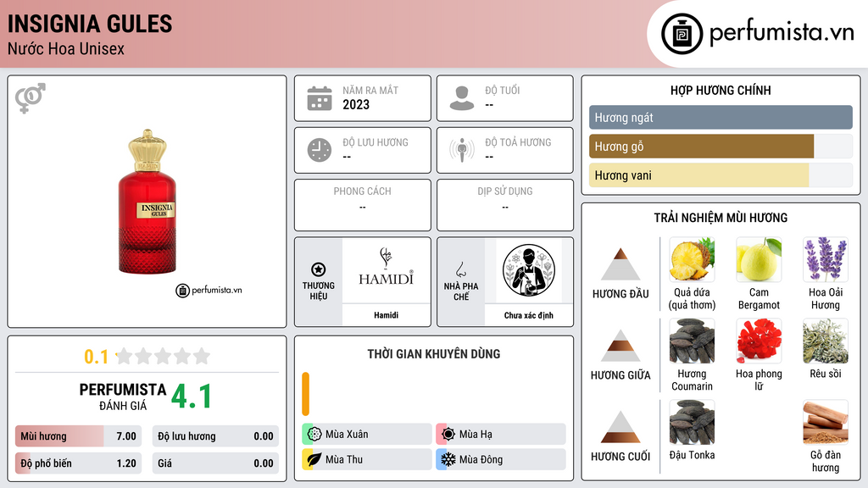Click the Hương giữa pyramid icon

620,346
